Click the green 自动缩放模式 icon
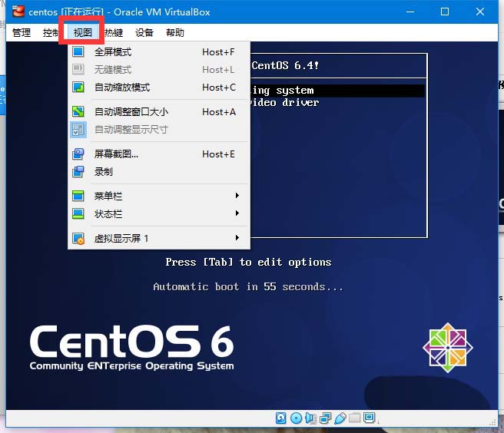The height and width of the screenshot is (433, 504). (78, 87)
